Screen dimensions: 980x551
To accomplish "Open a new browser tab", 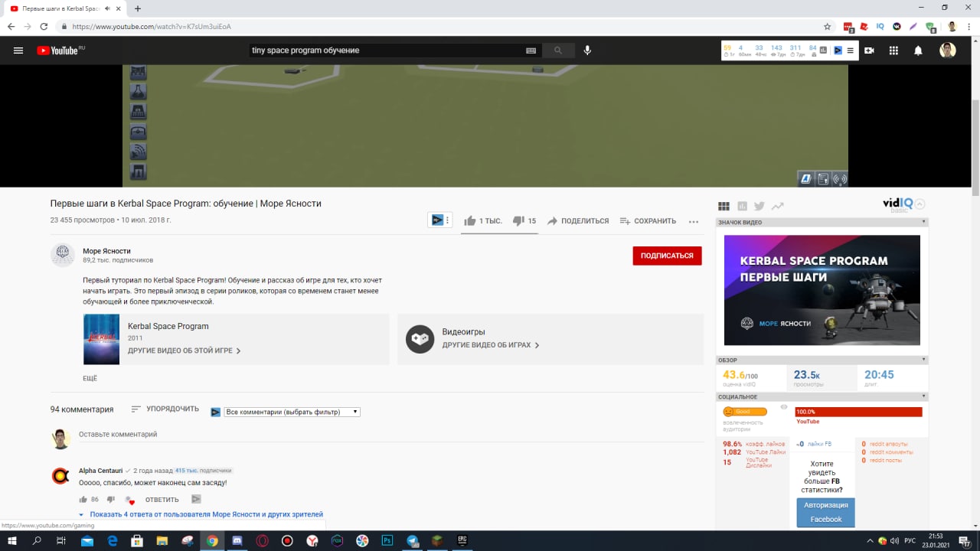I will (x=138, y=8).
